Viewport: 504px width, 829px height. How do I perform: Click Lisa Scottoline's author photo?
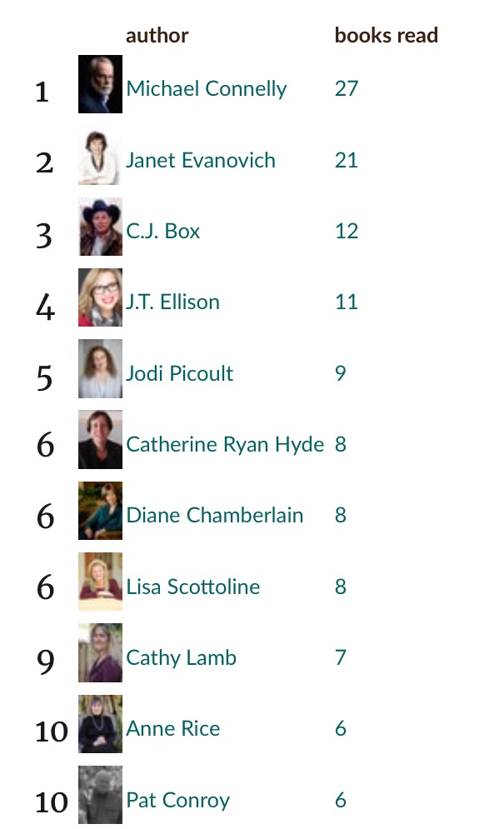(100, 582)
